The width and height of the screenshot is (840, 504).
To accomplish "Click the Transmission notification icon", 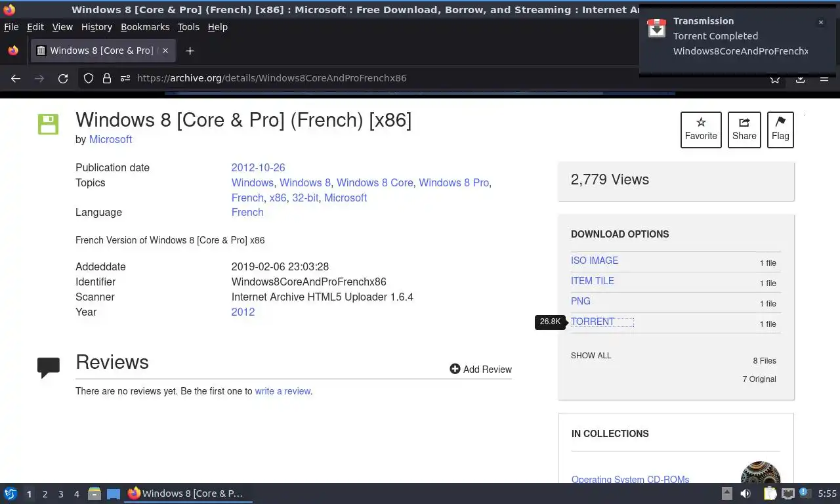I will pos(657,28).
